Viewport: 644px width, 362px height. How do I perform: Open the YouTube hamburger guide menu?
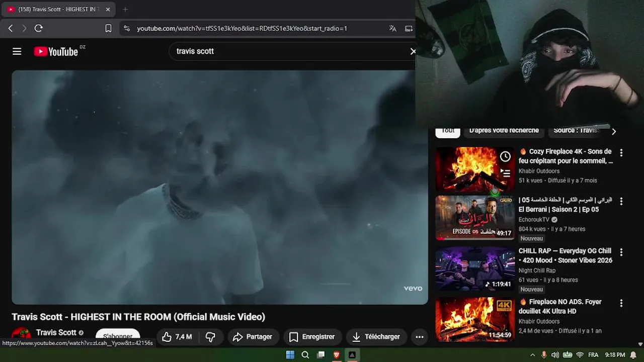[17, 51]
